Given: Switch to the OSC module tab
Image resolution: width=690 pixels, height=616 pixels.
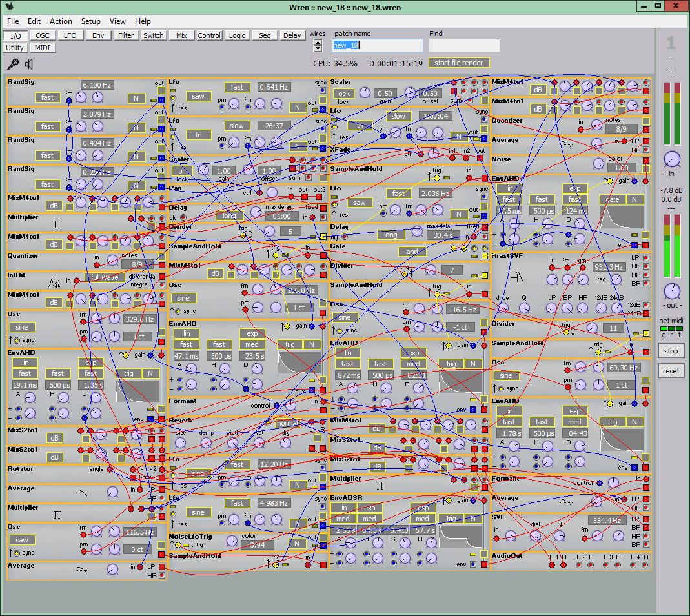Looking at the screenshot, I should coord(43,35).
